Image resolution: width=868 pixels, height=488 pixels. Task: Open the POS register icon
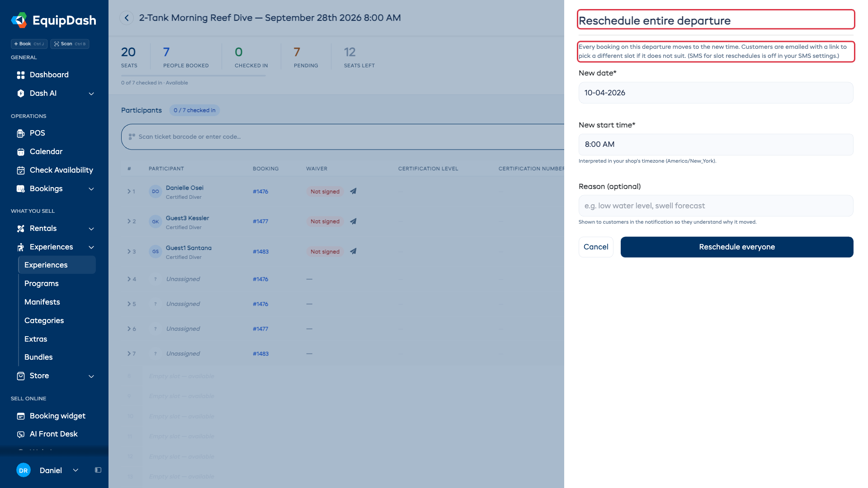[x=21, y=133]
